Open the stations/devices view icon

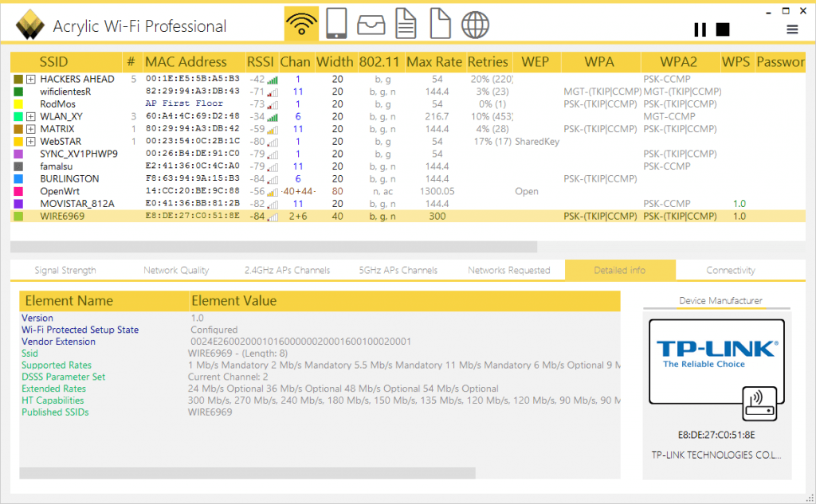[x=336, y=23]
